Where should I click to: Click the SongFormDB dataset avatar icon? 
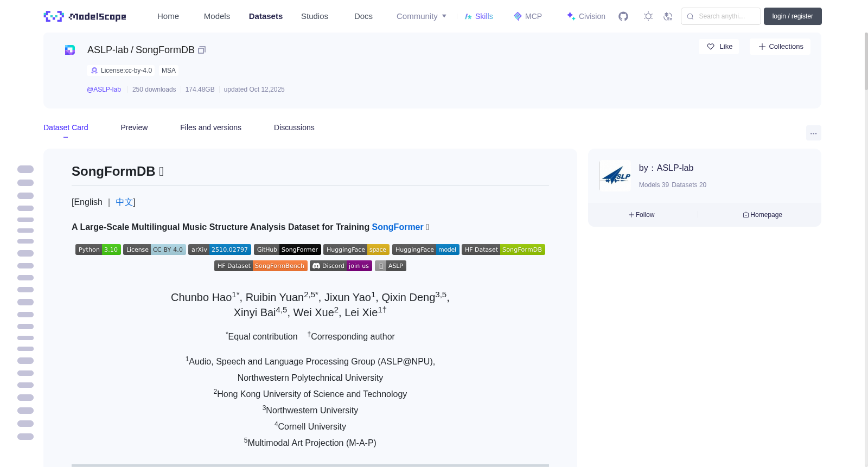coord(70,50)
